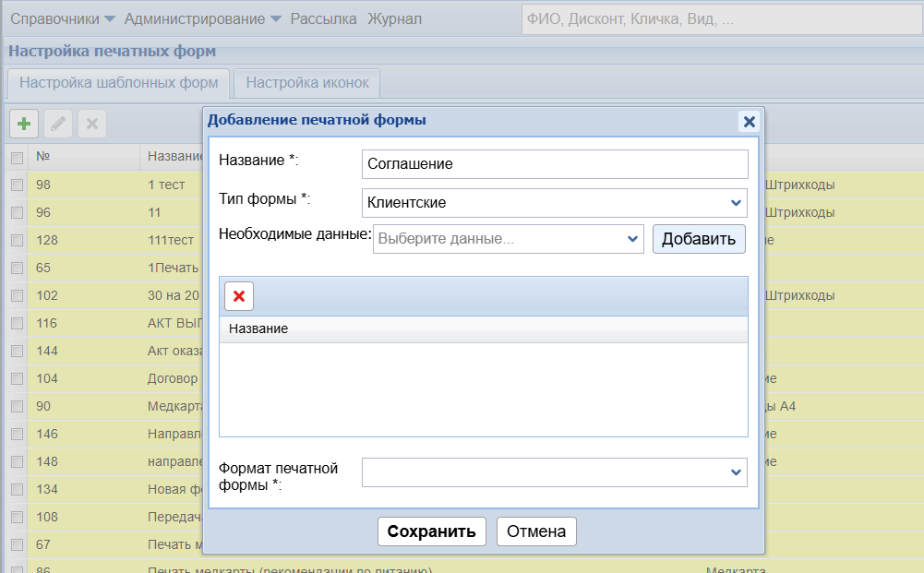Select the checkbox for row 128
Image resolution: width=924 pixels, height=573 pixels.
[x=17, y=240]
